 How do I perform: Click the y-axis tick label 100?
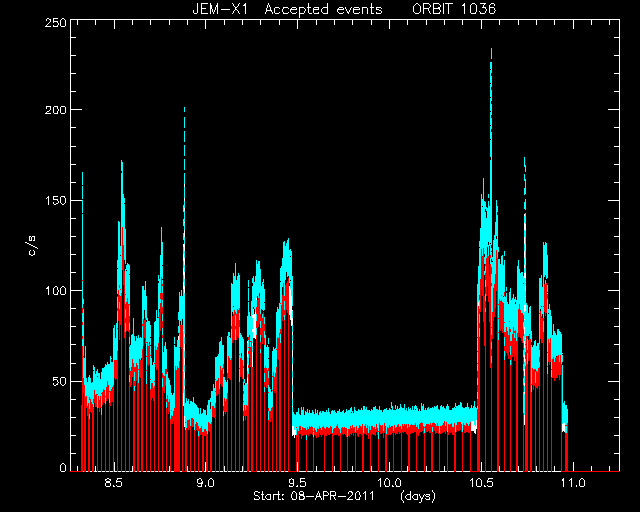(55, 291)
